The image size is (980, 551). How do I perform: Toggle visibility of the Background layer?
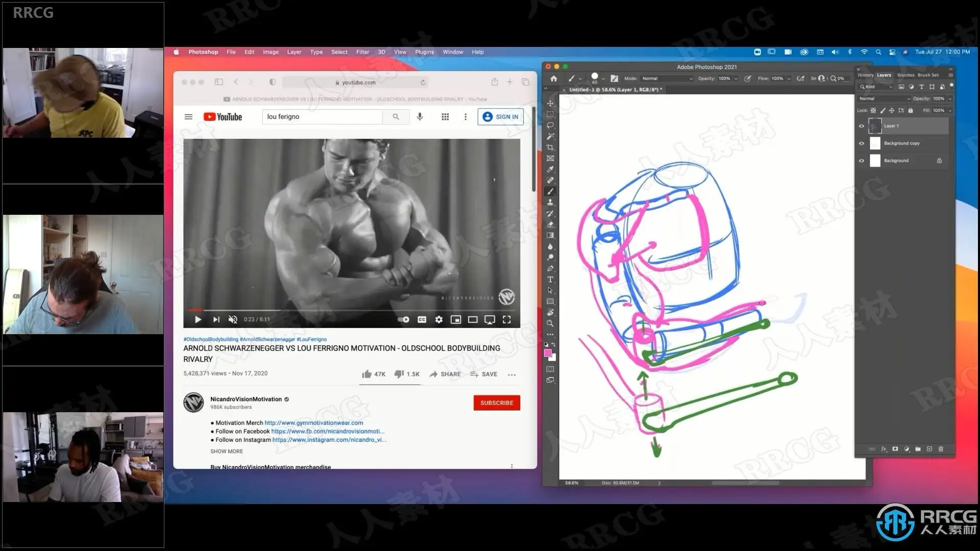coord(862,161)
